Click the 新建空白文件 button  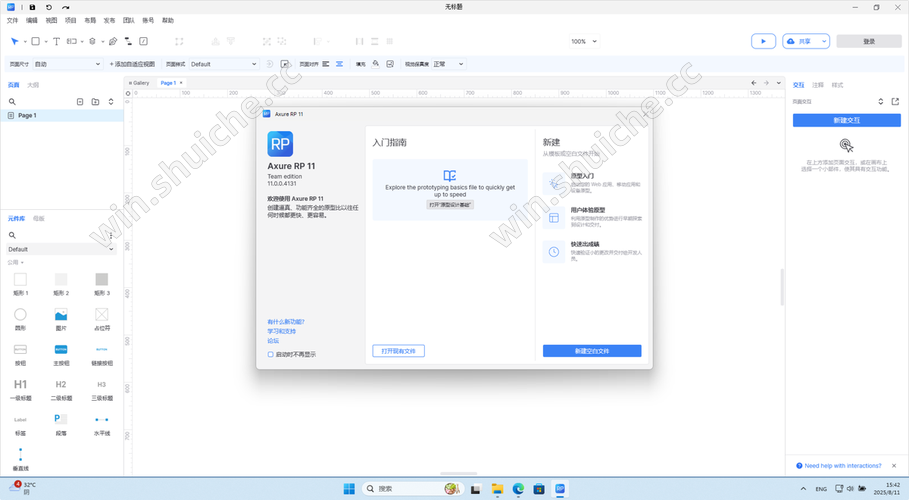pyautogui.click(x=592, y=351)
